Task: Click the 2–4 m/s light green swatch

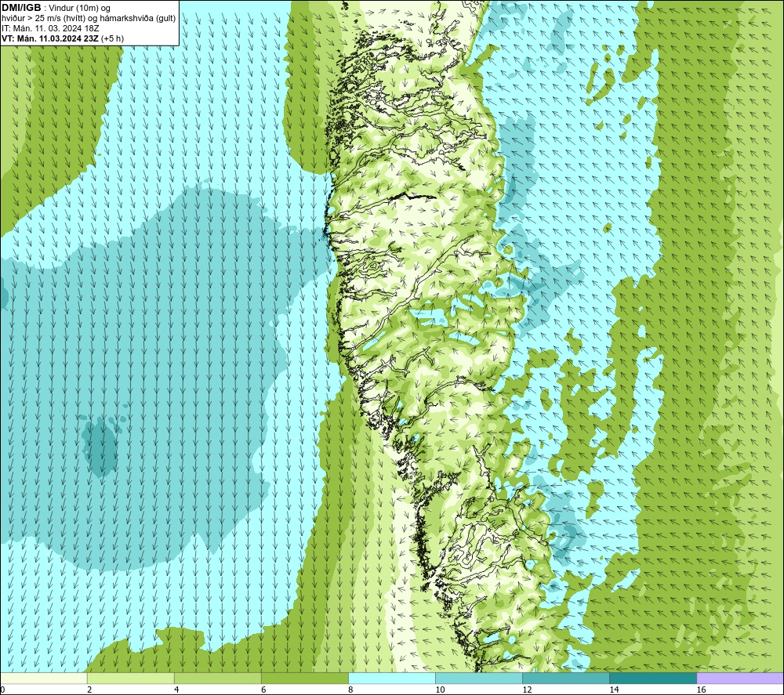Action: coord(130,679)
